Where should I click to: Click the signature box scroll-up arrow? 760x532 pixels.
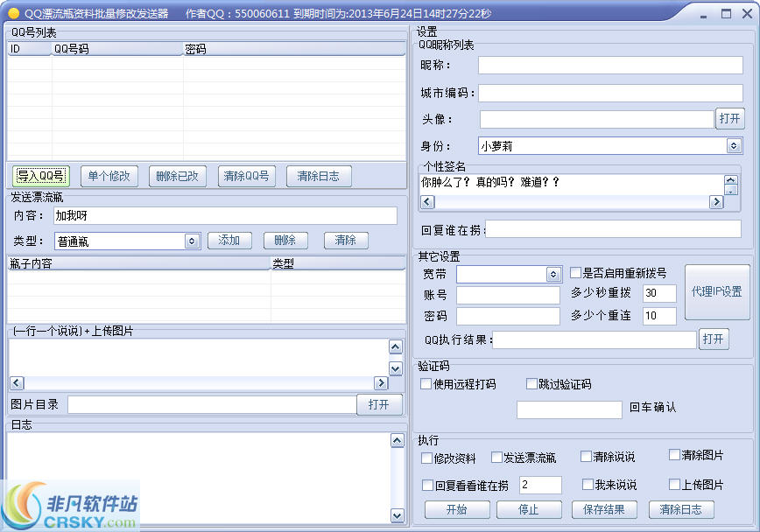click(730, 180)
